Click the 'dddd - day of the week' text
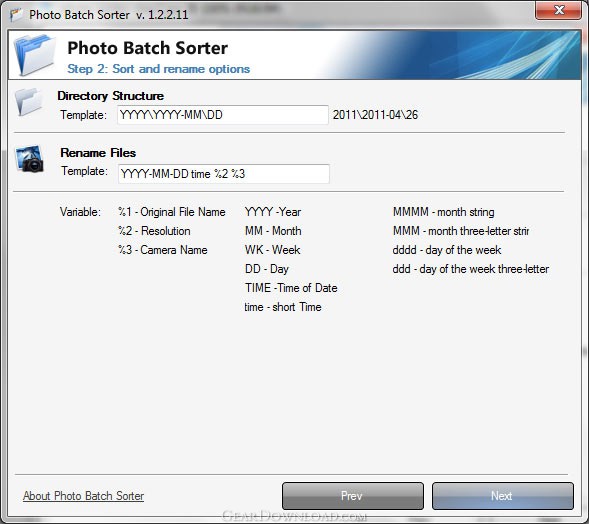Screen dimensions: 589x524 [x=447, y=250]
